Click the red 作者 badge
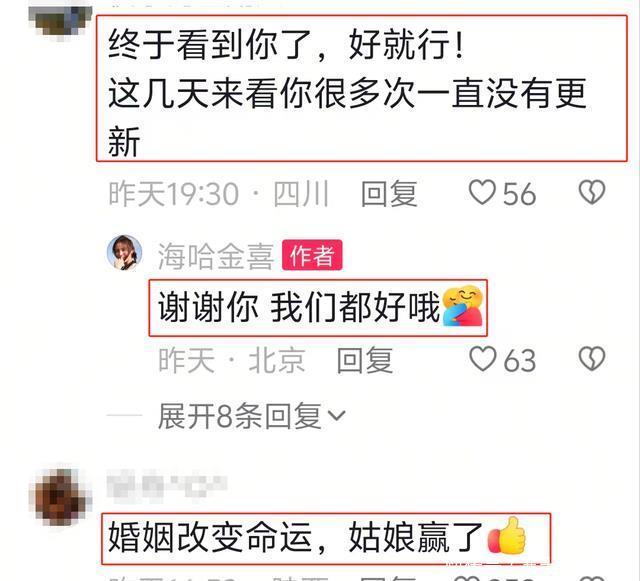640x581 pixels. [x=312, y=255]
